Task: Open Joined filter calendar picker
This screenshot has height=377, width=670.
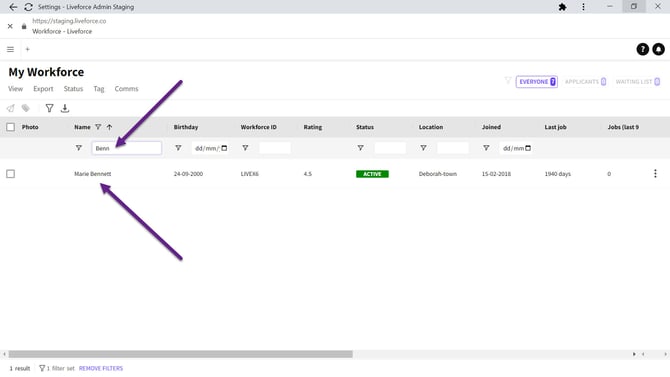Action: pos(528,148)
